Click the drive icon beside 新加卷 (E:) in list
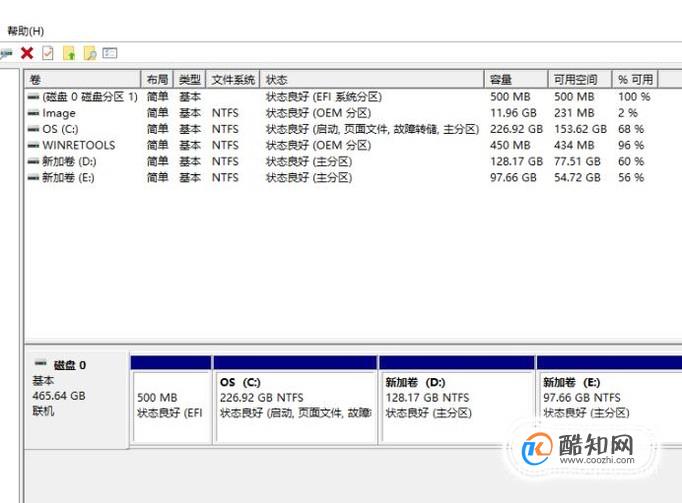 click(x=33, y=178)
